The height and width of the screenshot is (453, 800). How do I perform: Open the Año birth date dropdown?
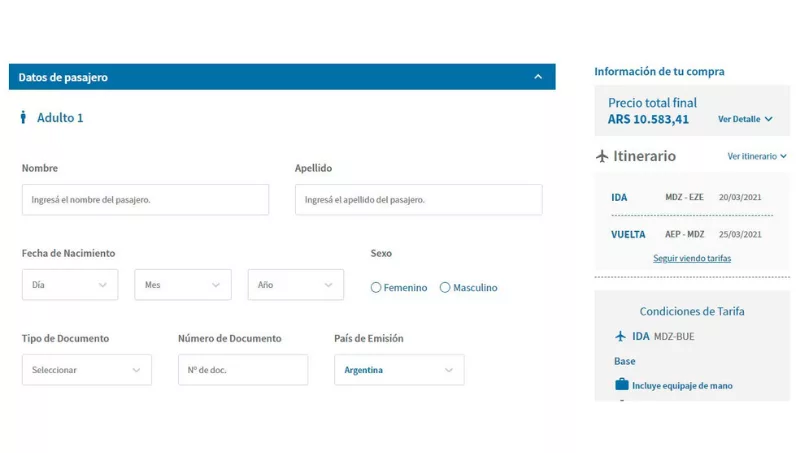click(x=296, y=285)
